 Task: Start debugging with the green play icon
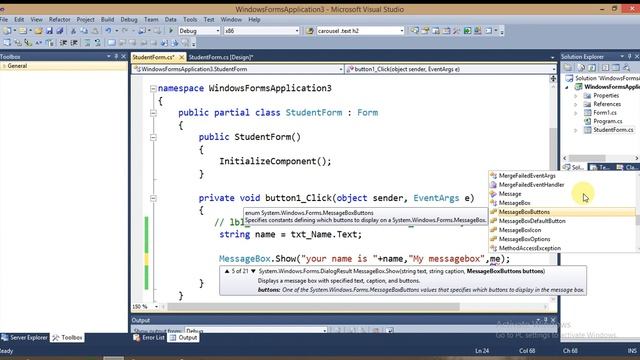(x=171, y=31)
